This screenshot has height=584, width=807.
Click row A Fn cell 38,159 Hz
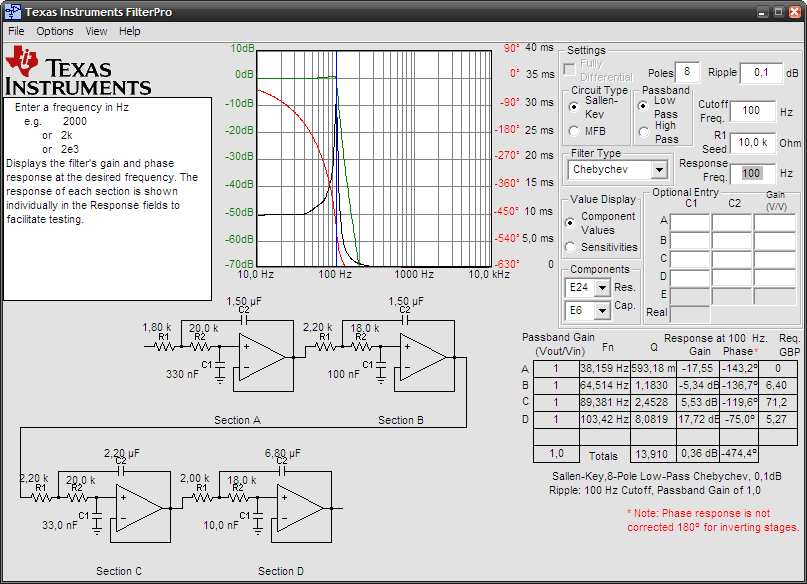[605, 368]
